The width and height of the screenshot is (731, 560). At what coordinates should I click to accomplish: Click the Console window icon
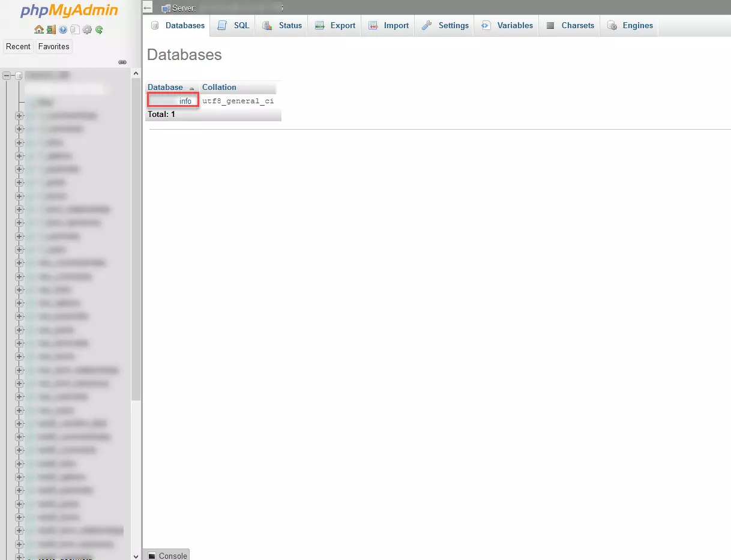(152, 556)
